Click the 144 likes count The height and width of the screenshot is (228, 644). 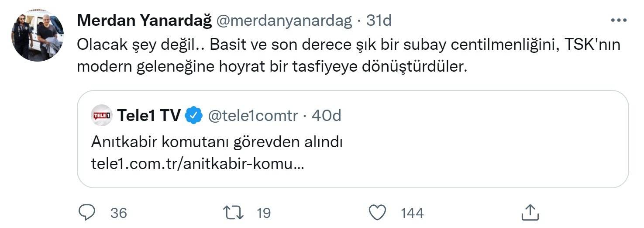click(x=412, y=213)
